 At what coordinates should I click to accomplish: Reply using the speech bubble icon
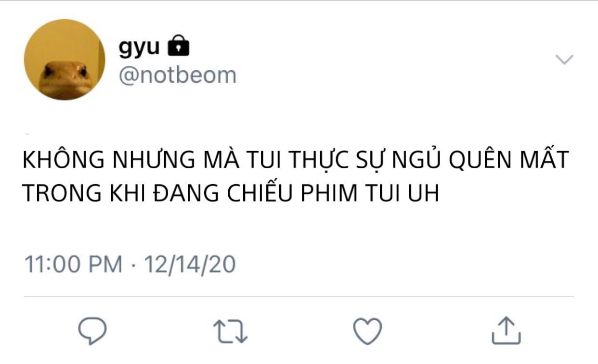coord(92,331)
